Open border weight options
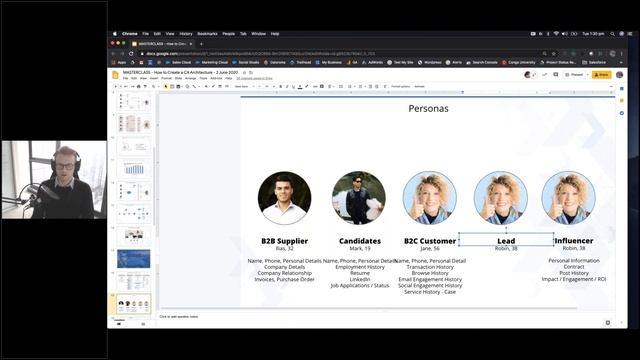Viewport: 640px width, 360px height. point(220,87)
